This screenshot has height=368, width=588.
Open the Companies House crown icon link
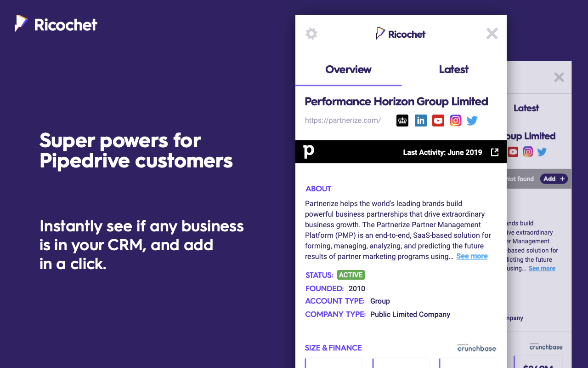(402, 121)
